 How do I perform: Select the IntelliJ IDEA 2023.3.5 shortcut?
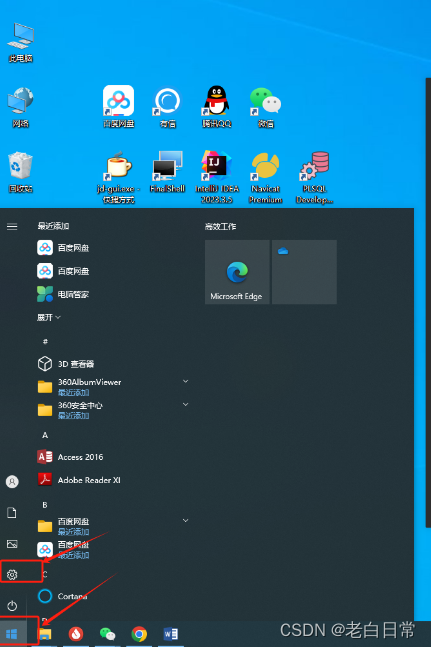point(217,177)
